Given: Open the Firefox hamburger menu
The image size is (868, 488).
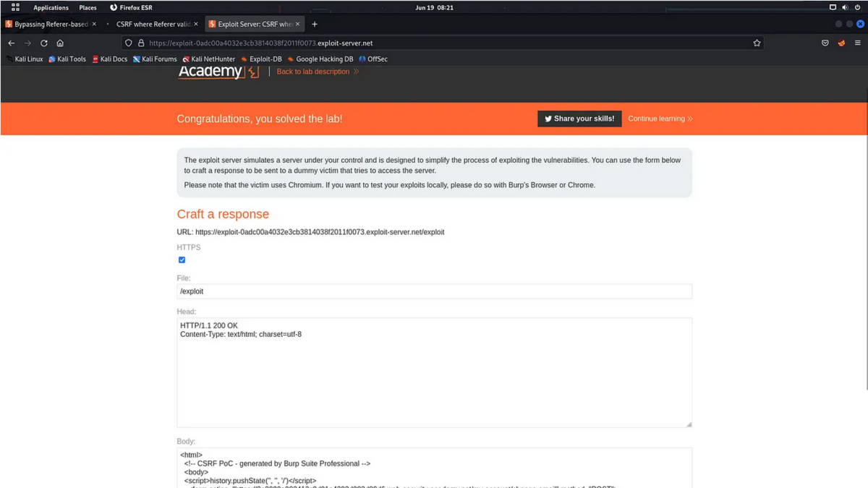Looking at the screenshot, I should pos(858,43).
